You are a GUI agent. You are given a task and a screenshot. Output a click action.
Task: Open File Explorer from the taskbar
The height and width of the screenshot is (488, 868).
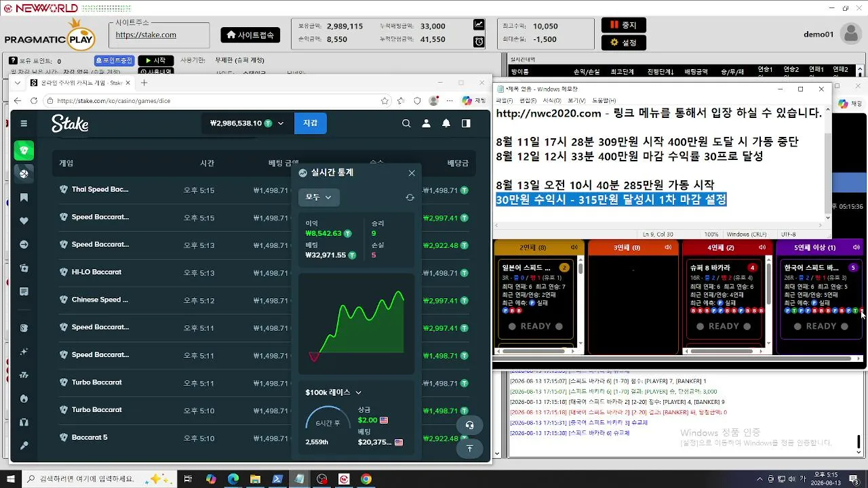click(x=255, y=479)
